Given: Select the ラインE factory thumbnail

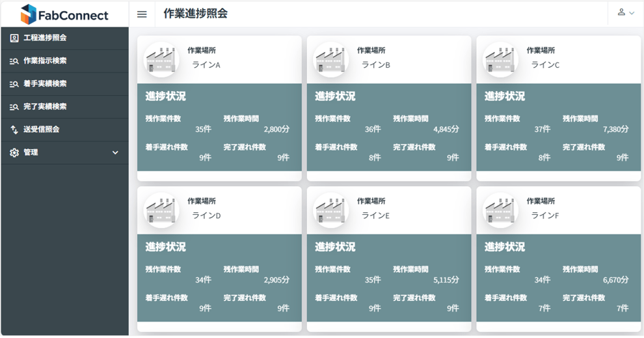Looking at the screenshot, I should point(331,210).
